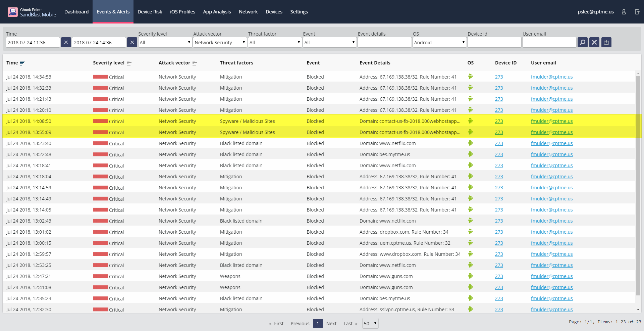Click Android icon in 12:53:25 row
Image resolution: width=644 pixels, height=331 pixels.
click(x=470, y=265)
